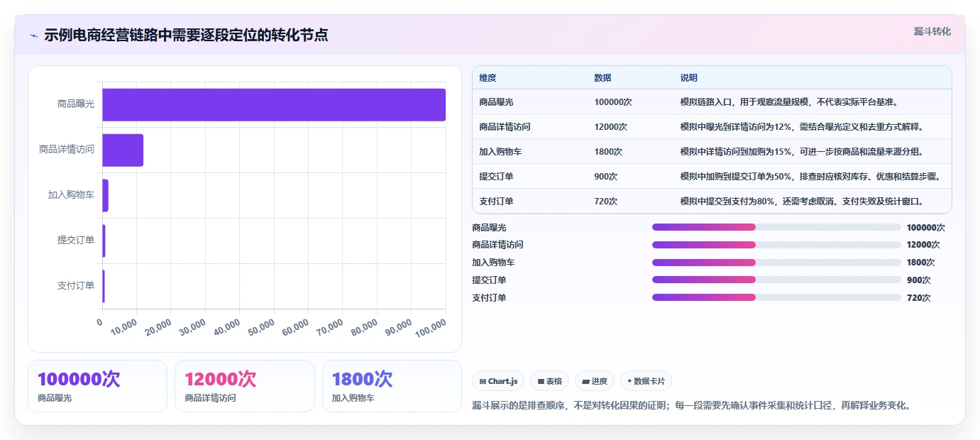
Task: Click the 提交订单 bar in the chart
Action: coord(104,241)
